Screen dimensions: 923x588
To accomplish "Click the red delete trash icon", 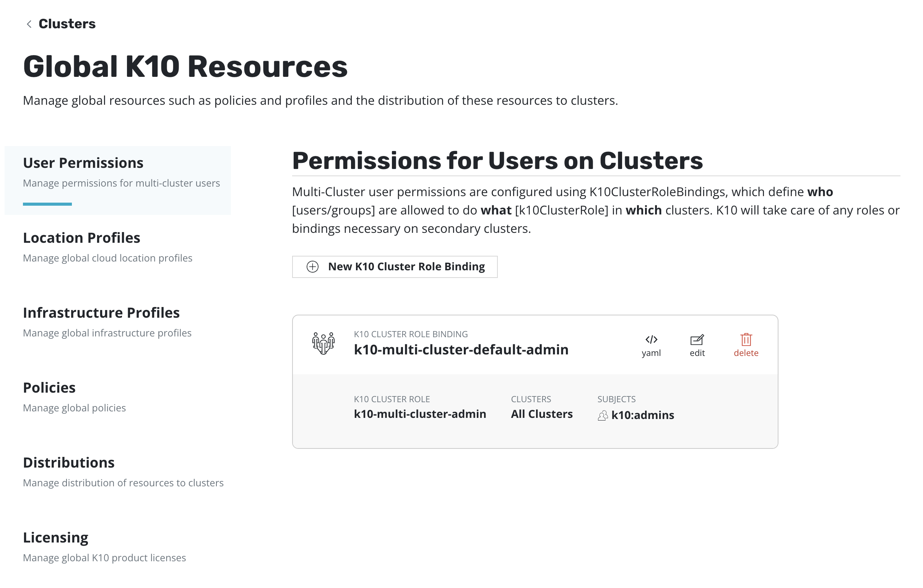I will [746, 339].
